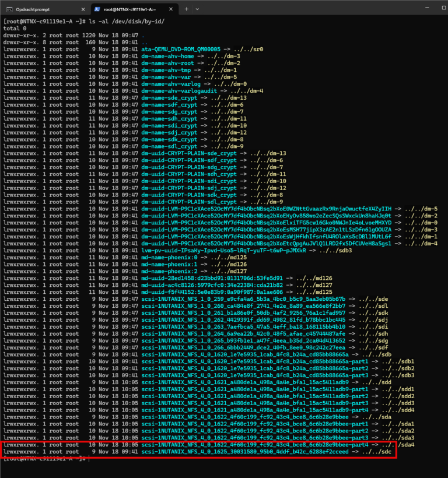The image size is (448, 478).
Task: Click the scsi-1NUTANIX_NFS_1_0_259 entry
Action: pos(243,299)
